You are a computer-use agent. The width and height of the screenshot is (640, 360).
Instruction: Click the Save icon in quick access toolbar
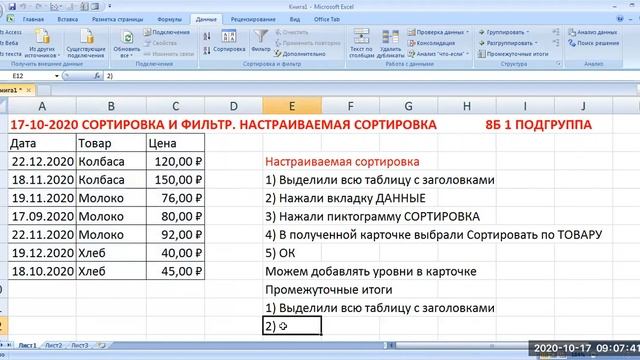(12, 7)
